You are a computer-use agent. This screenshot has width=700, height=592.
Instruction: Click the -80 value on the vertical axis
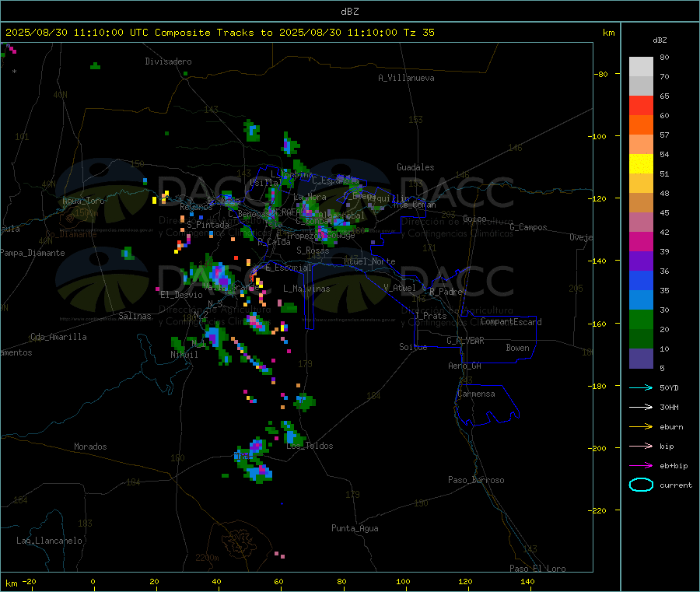tap(601, 74)
